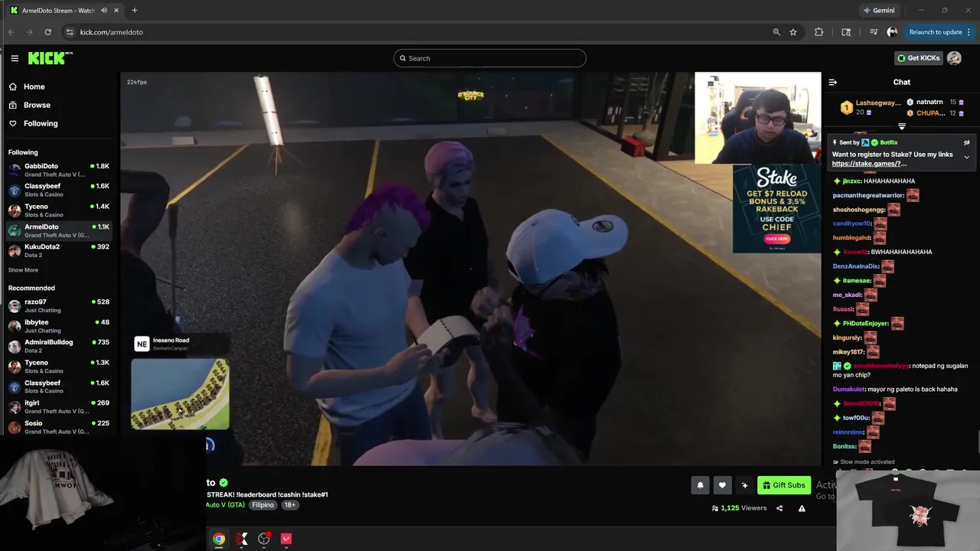Image resolution: width=980 pixels, height=551 pixels.
Task: Expand Show More under Following
Action: (x=23, y=270)
